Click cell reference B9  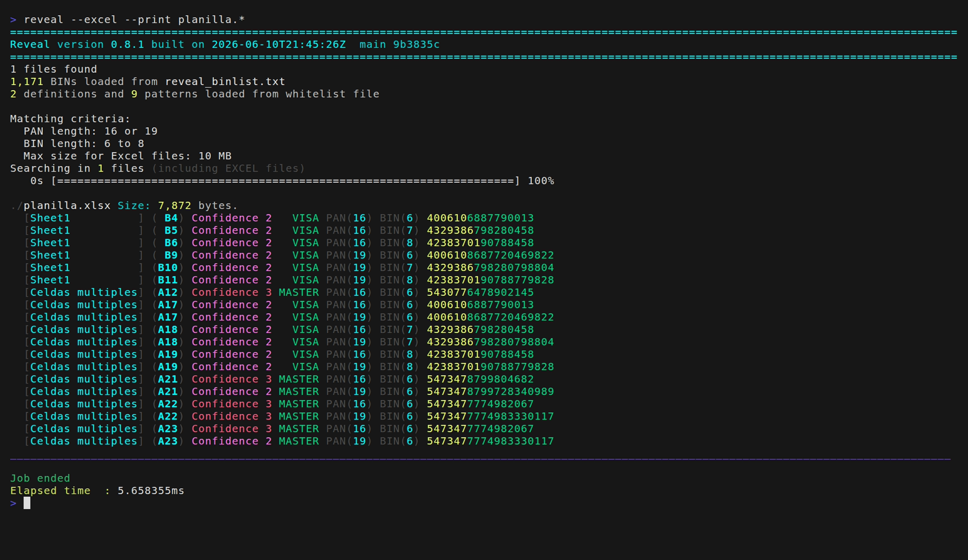[x=171, y=256]
